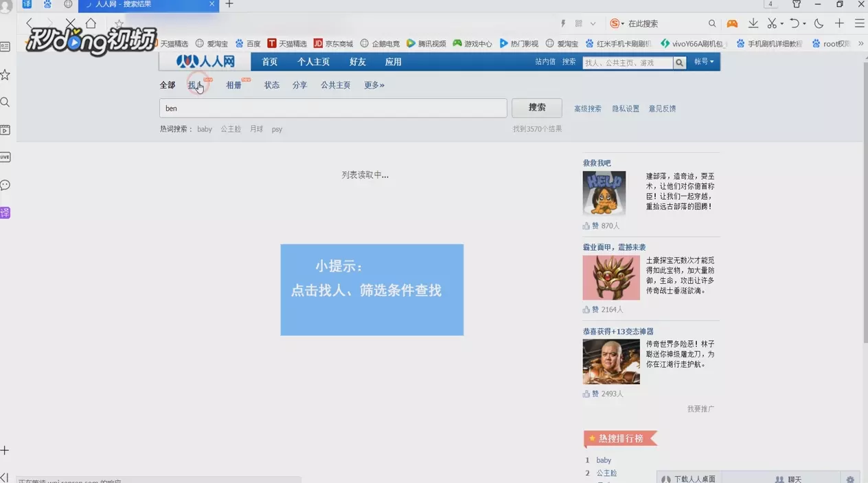Screen dimensions: 868x483
Task: Open the LIVE panel in left sidebar
Action: pyautogui.click(x=5, y=157)
